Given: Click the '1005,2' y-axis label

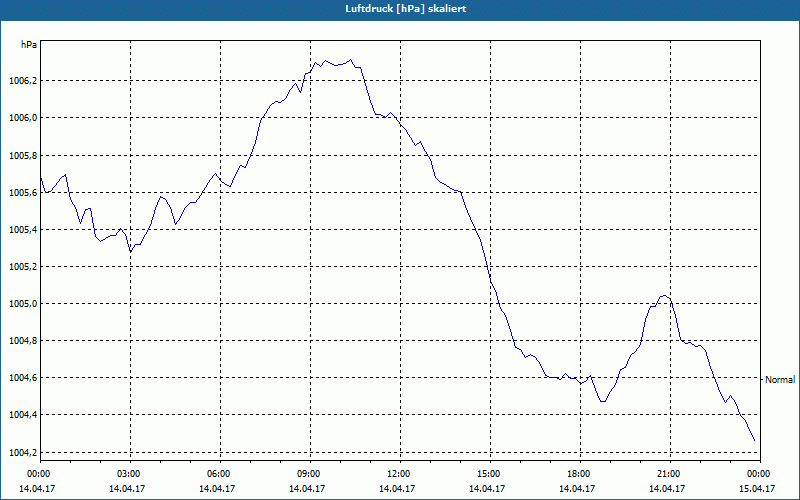Looking at the screenshot, I should pyautogui.click(x=23, y=267).
